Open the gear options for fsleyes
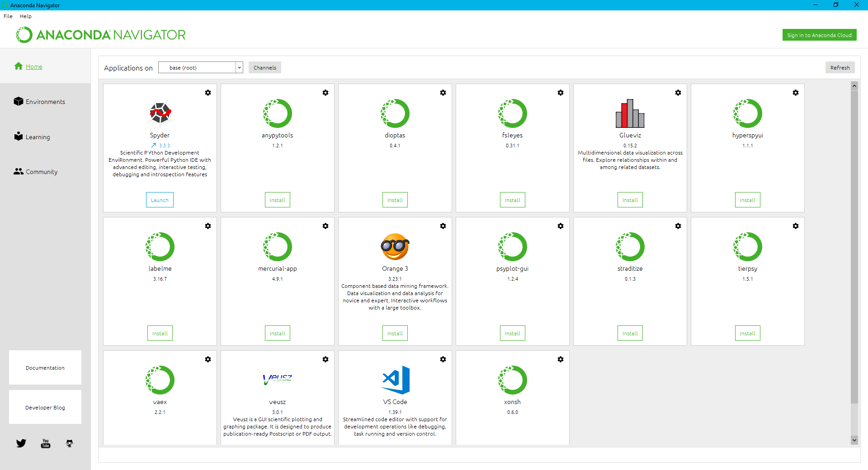Screen dimensions: 868x470 pos(561,93)
